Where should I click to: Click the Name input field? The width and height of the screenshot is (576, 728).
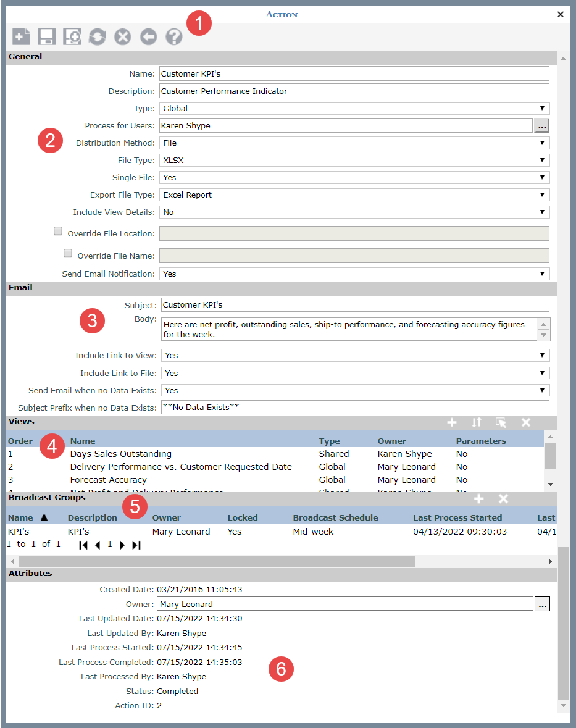354,74
